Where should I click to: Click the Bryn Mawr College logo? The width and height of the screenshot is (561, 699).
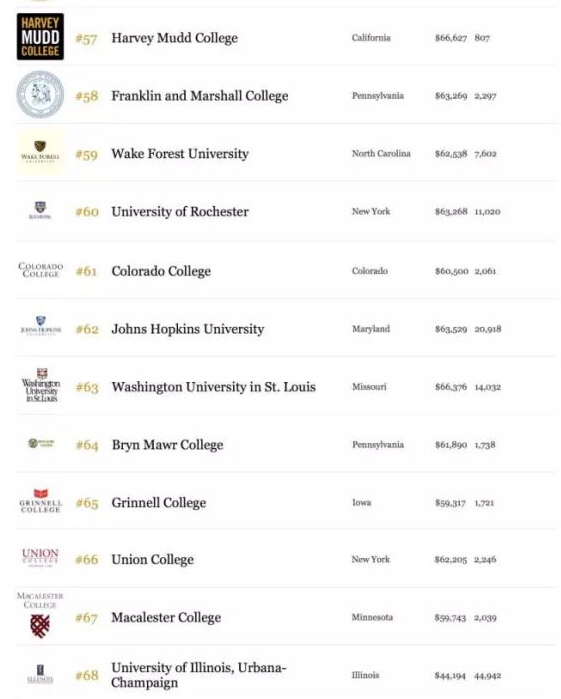[41, 443]
